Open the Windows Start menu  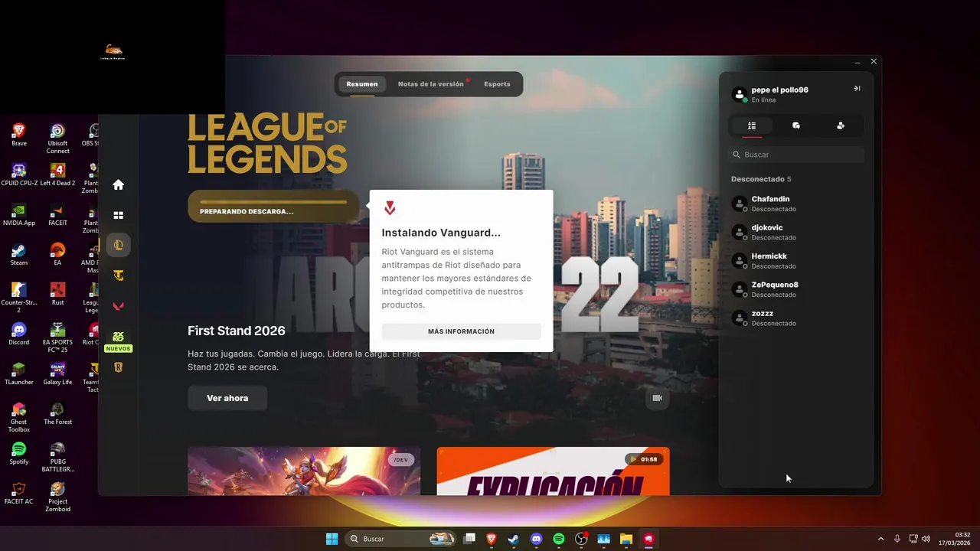[332, 539]
